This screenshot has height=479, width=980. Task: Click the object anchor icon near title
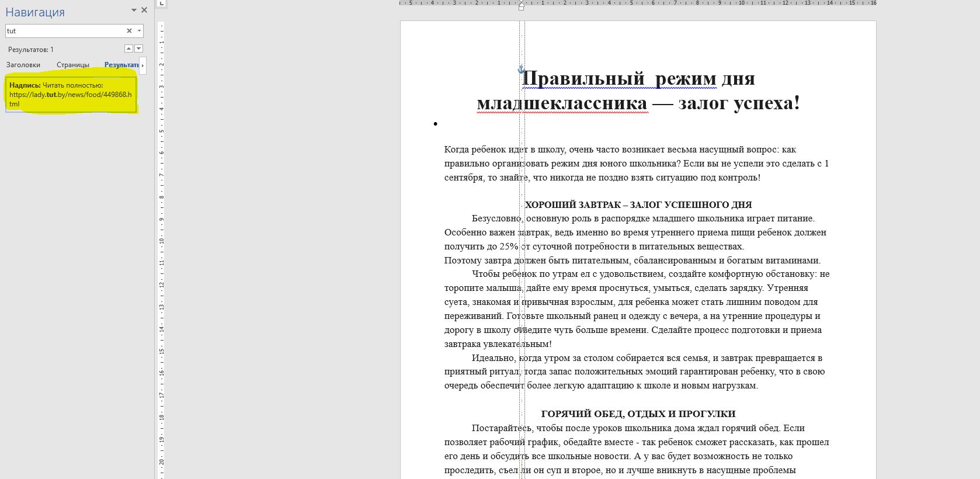pos(521,70)
